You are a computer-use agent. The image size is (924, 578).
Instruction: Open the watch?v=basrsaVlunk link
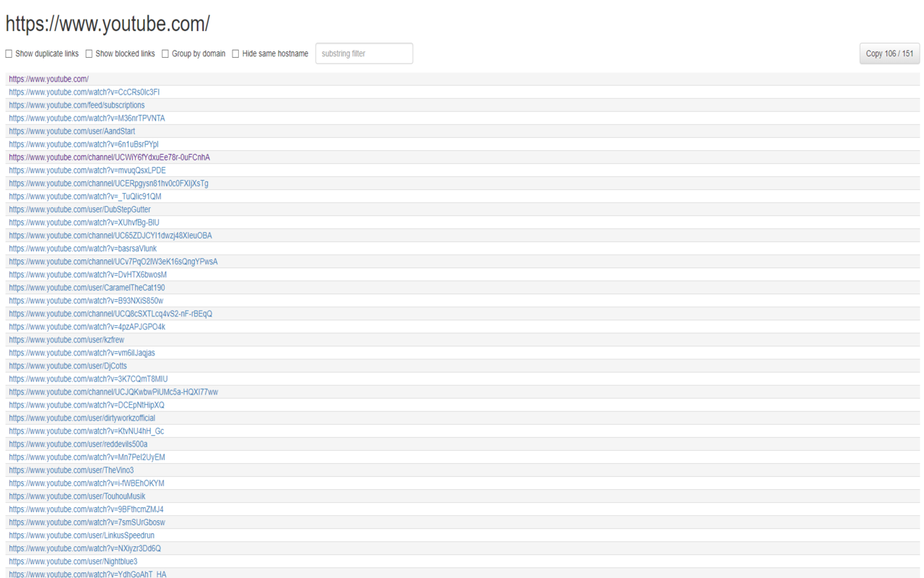coord(83,249)
